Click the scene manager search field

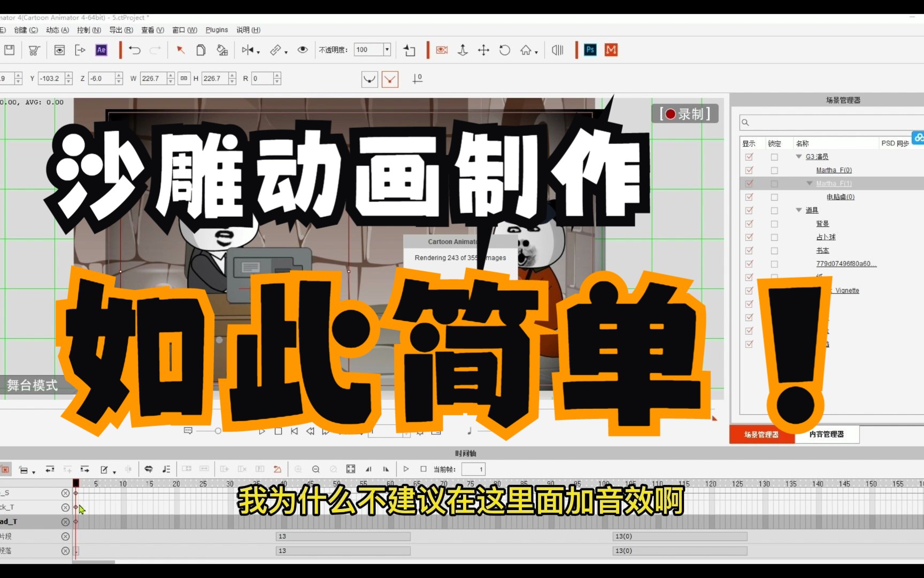(x=831, y=123)
